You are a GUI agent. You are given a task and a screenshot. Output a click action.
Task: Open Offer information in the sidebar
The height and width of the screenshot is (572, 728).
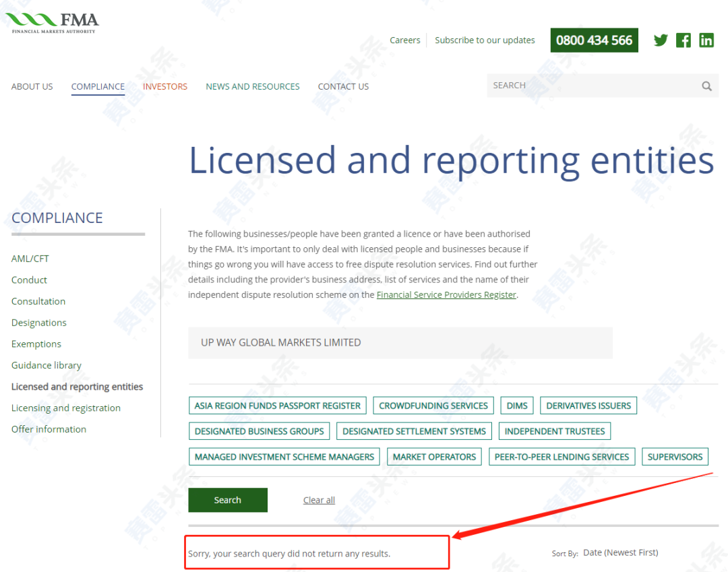tap(49, 430)
